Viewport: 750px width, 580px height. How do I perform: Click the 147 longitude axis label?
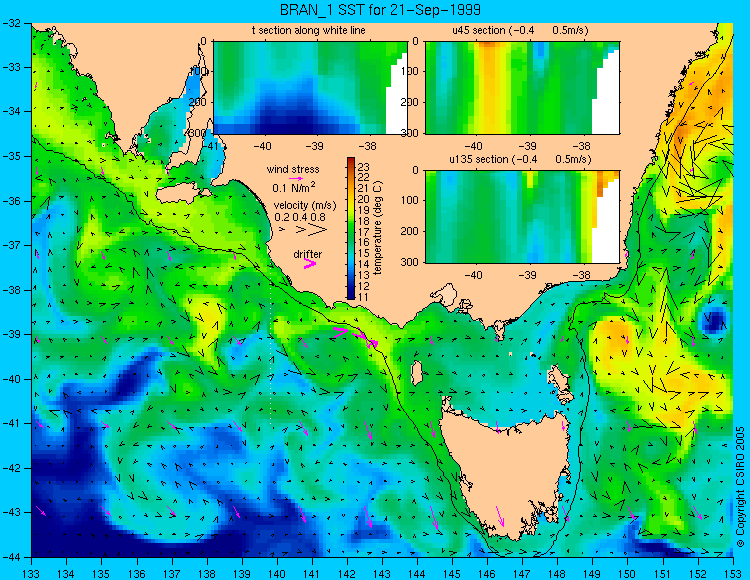click(x=522, y=573)
